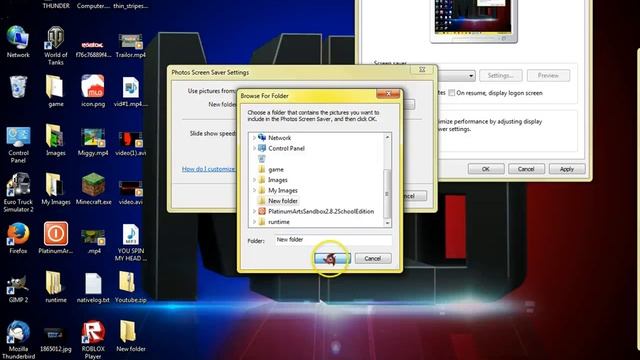Select the runtime folder on desktop
Image resolution: width=640 pixels, height=360 pixels.
click(x=56, y=287)
